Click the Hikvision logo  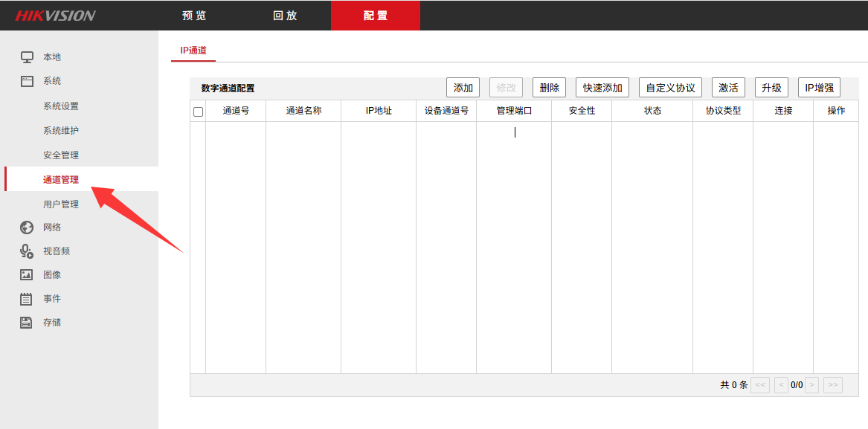(x=56, y=16)
